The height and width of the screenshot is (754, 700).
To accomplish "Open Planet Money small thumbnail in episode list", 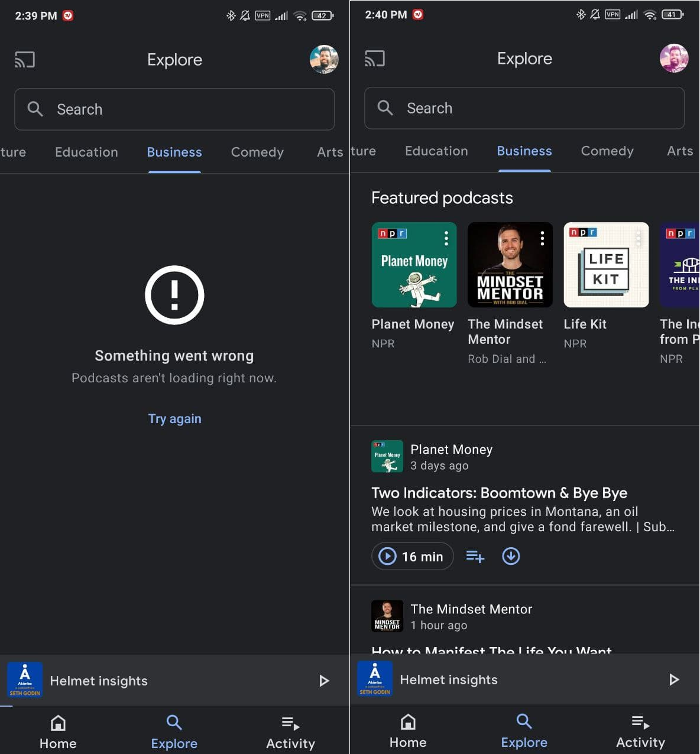I will 387,456.
